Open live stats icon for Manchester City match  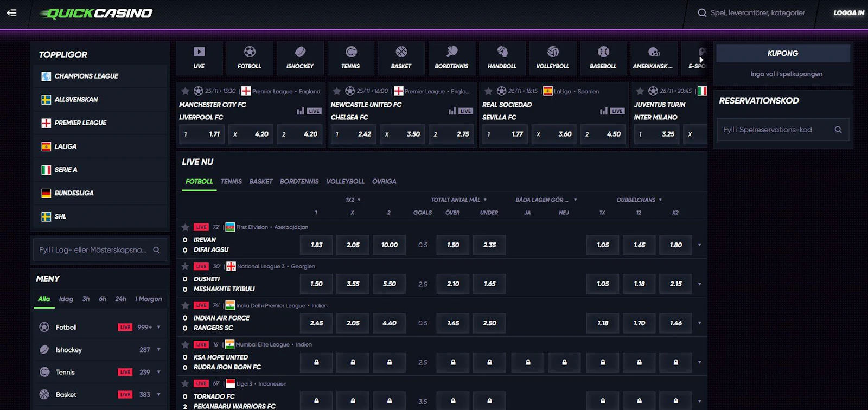301,111
